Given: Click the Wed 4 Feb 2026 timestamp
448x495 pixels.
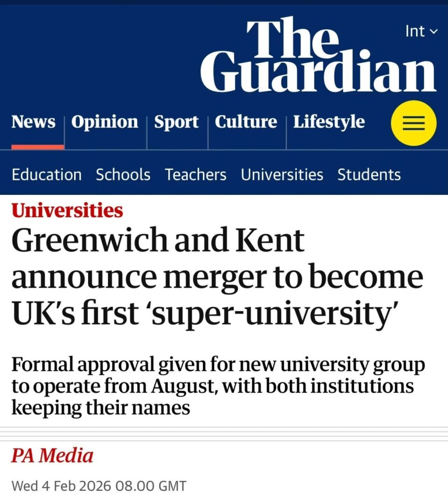Looking at the screenshot, I should click(x=98, y=485).
